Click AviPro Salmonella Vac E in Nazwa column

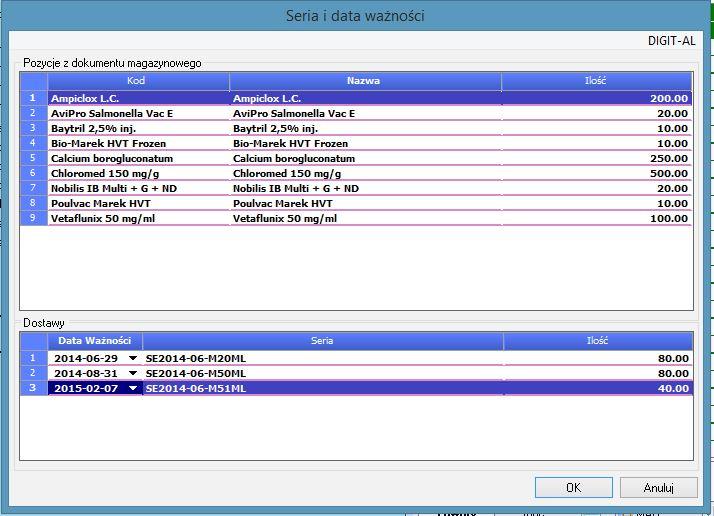tap(365, 113)
